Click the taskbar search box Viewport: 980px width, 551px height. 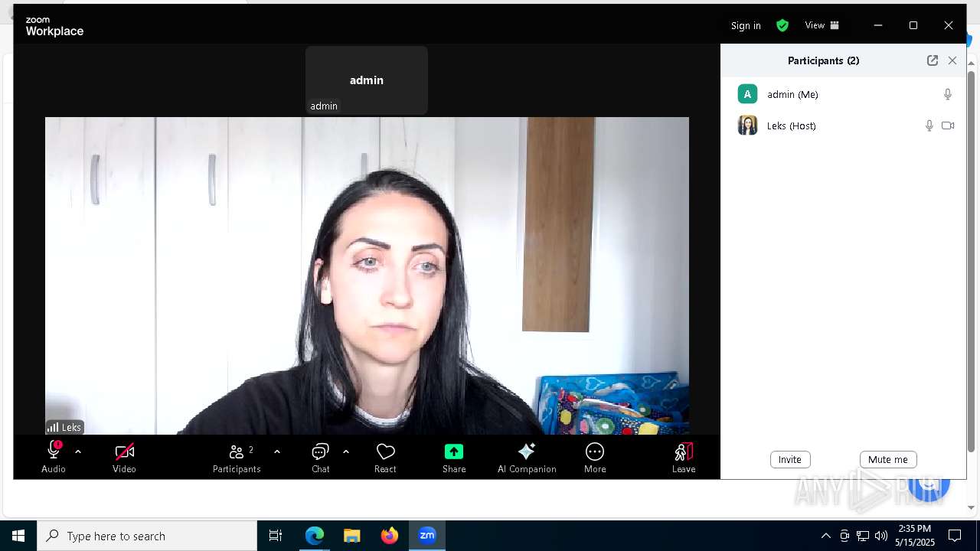[x=147, y=536]
